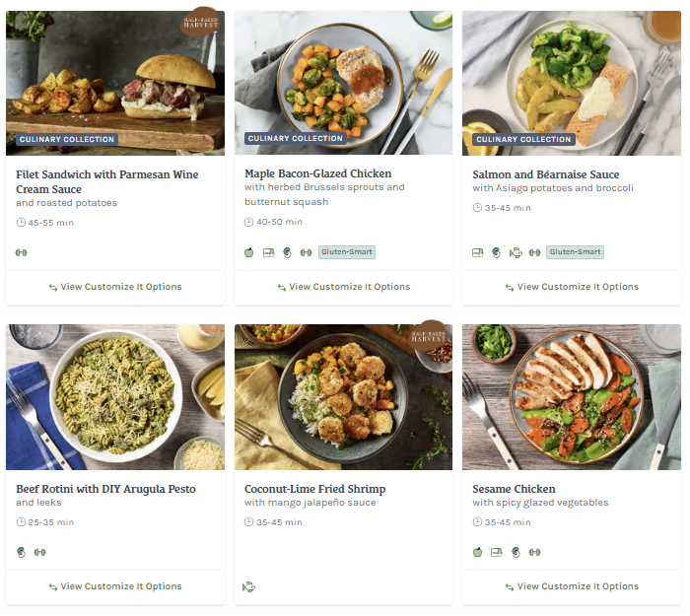Expand Customize It options for Maple Bacon-Glazed Chicken
This screenshot has height=616, width=690.
coord(343,287)
